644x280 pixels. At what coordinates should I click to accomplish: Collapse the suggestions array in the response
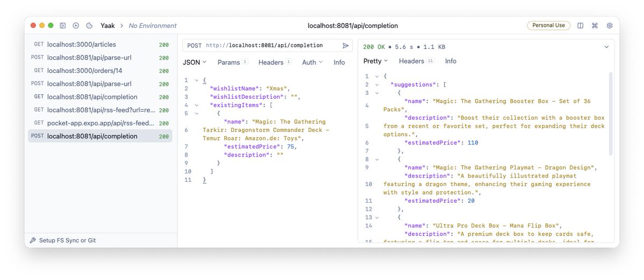(x=377, y=84)
